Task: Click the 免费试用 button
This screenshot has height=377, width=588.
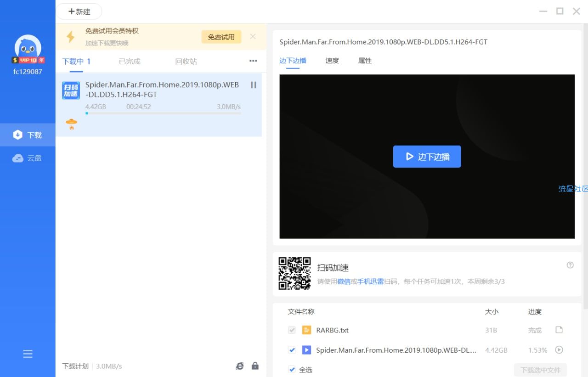Action: 221,37
